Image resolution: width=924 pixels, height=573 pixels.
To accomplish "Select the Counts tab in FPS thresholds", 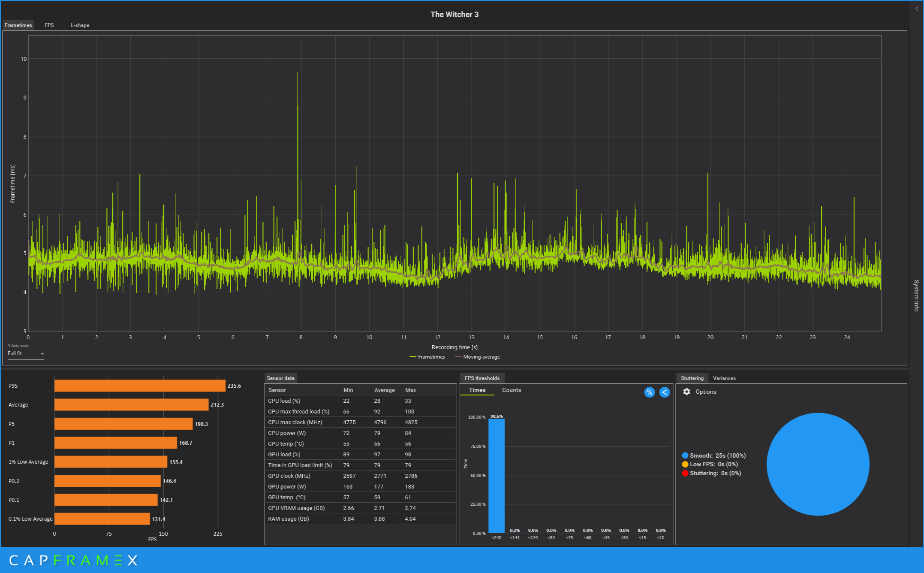I will tap(511, 390).
